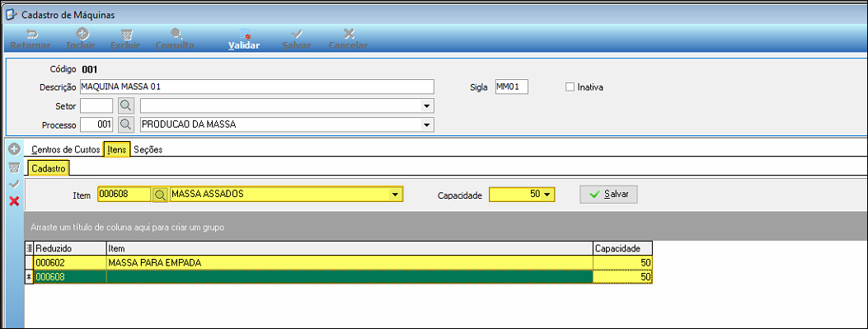The height and width of the screenshot is (329, 868).
Task: Click the Item column header
Action: click(350, 249)
